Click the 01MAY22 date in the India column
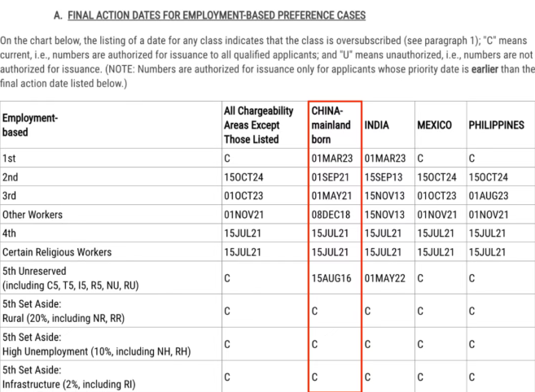The image size is (535, 392). tap(385, 278)
